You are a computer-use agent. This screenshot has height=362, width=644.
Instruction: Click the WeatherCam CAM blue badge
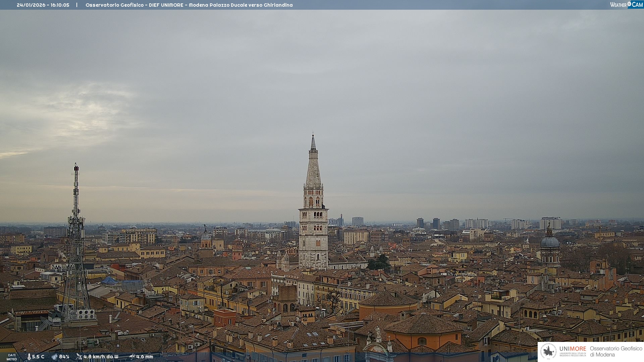click(x=637, y=5)
